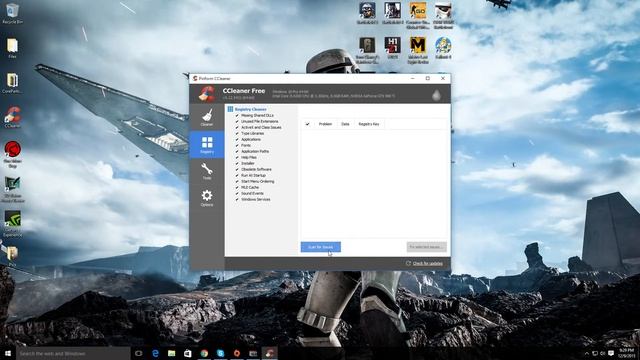
Task: Show hidden system tray icons chevron
Action: tap(587, 353)
